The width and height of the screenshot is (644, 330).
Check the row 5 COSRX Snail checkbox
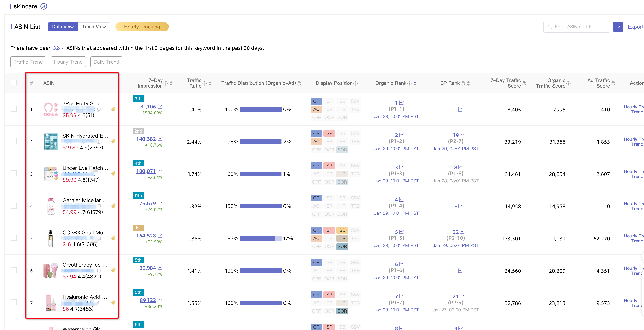pyautogui.click(x=14, y=238)
